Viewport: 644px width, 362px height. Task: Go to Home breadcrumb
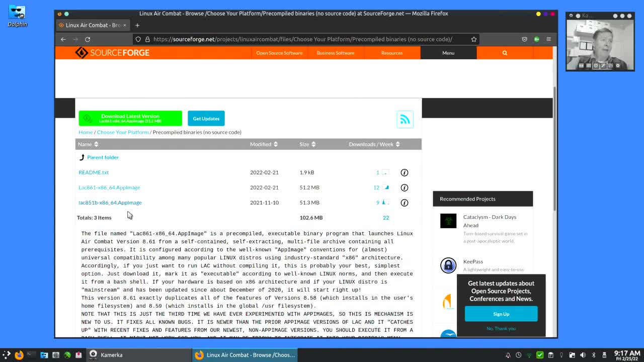[x=86, y=132]
